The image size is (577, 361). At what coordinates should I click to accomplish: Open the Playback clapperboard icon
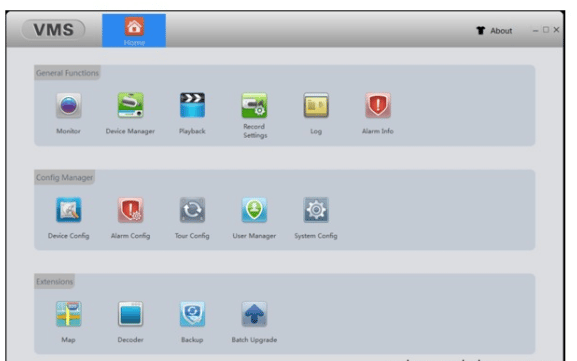coord(192,106)
